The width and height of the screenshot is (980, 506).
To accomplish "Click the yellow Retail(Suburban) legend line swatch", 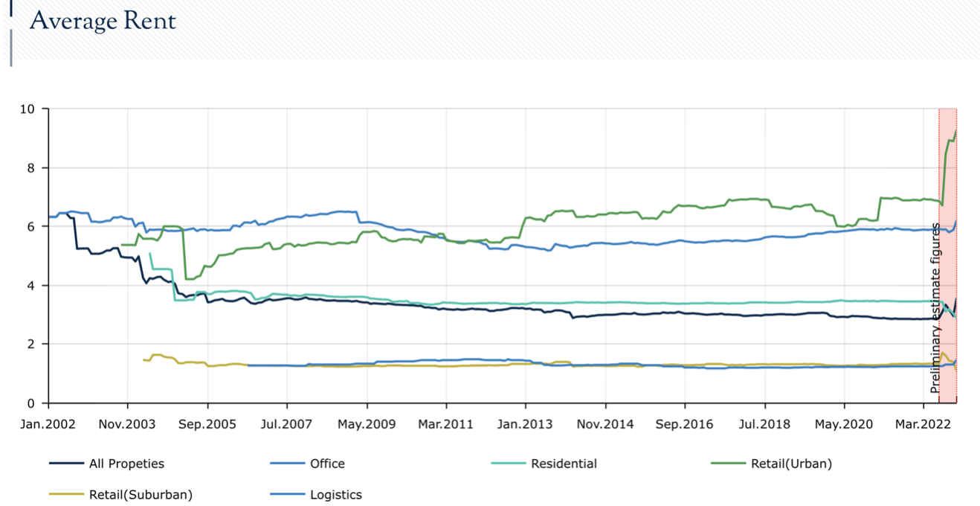I will click(65, 495).
